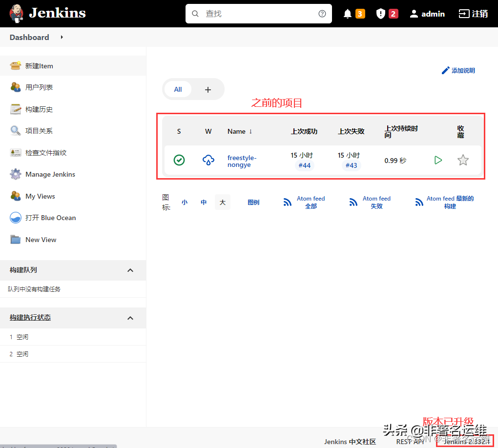Click the build success status icon
This screenshot has width=498, height=448.
point(179,160)
